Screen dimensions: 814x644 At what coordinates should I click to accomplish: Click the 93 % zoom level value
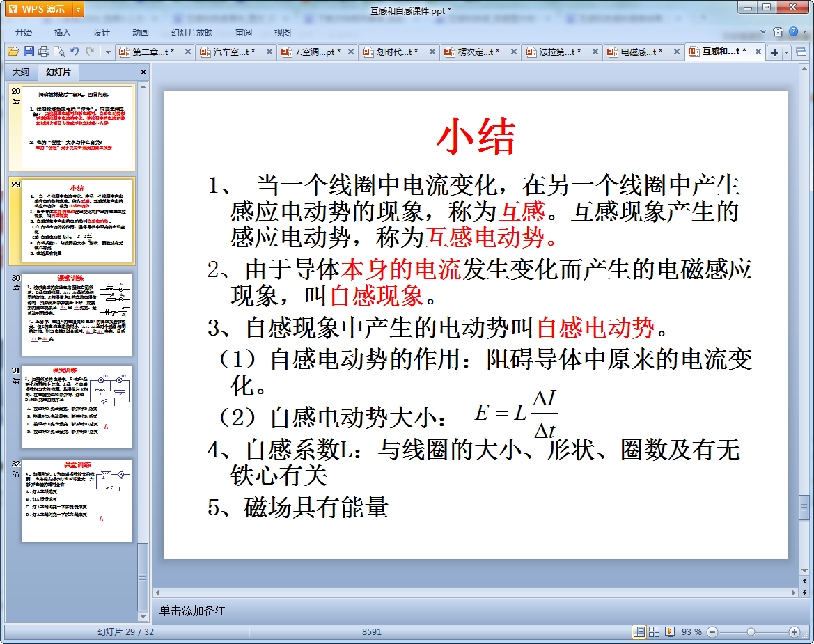coord(691,631)
